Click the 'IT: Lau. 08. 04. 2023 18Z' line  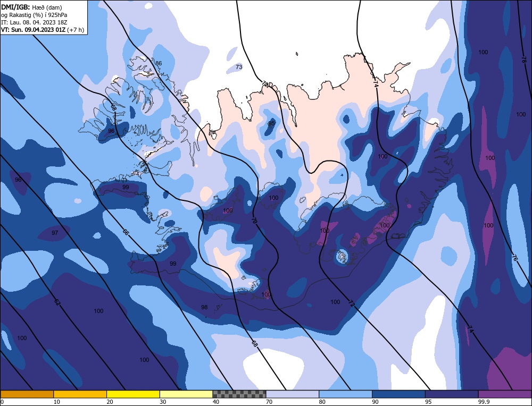pos(34,22)
